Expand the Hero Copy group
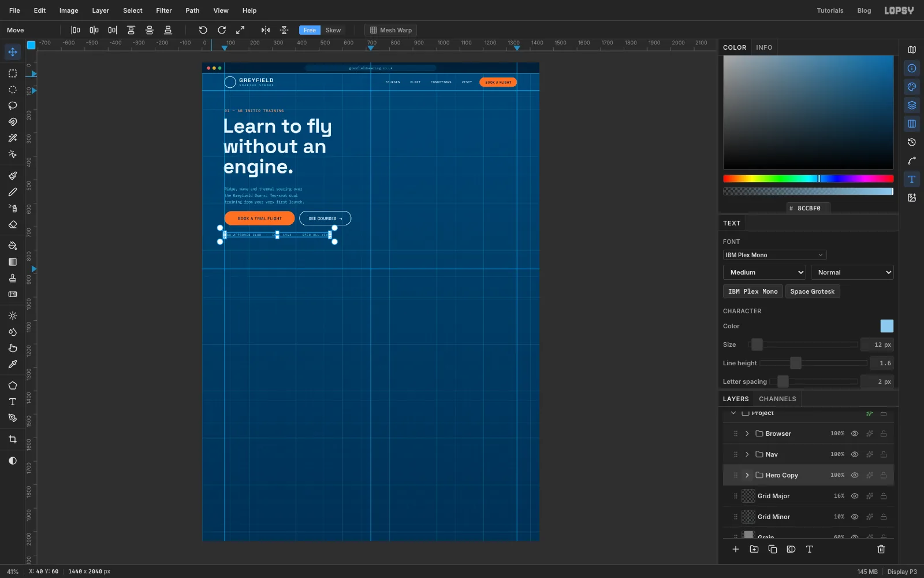The image size is (924, 578). click(747, 475)
